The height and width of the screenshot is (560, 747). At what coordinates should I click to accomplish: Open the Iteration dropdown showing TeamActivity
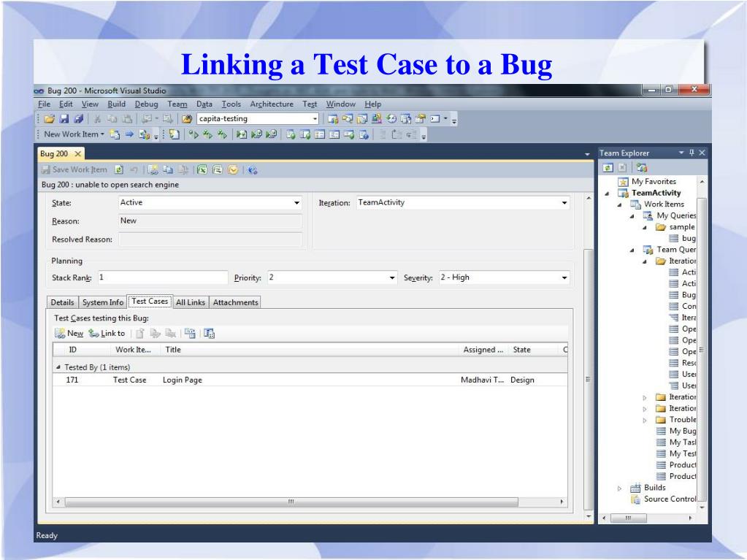pyautogui.click(x=564, y=203)
